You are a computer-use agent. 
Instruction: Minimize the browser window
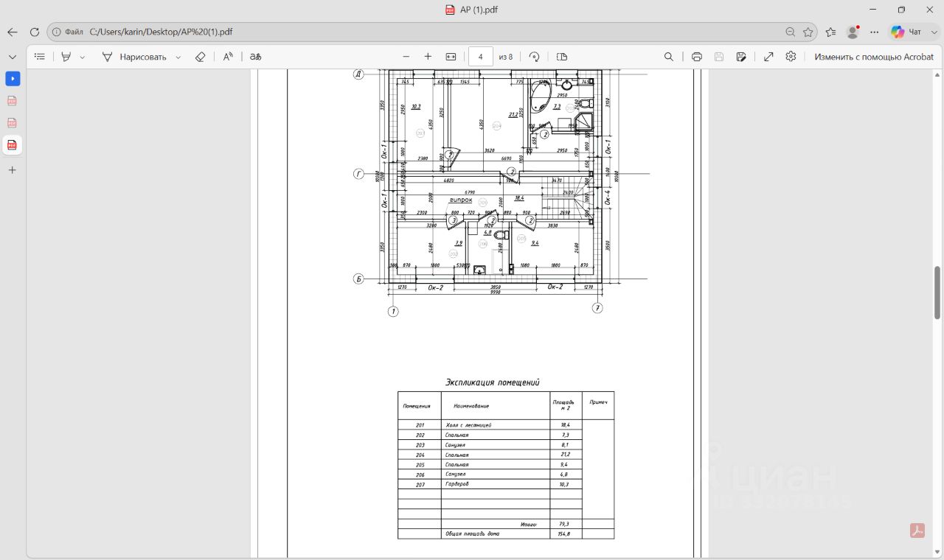(872, 10)
